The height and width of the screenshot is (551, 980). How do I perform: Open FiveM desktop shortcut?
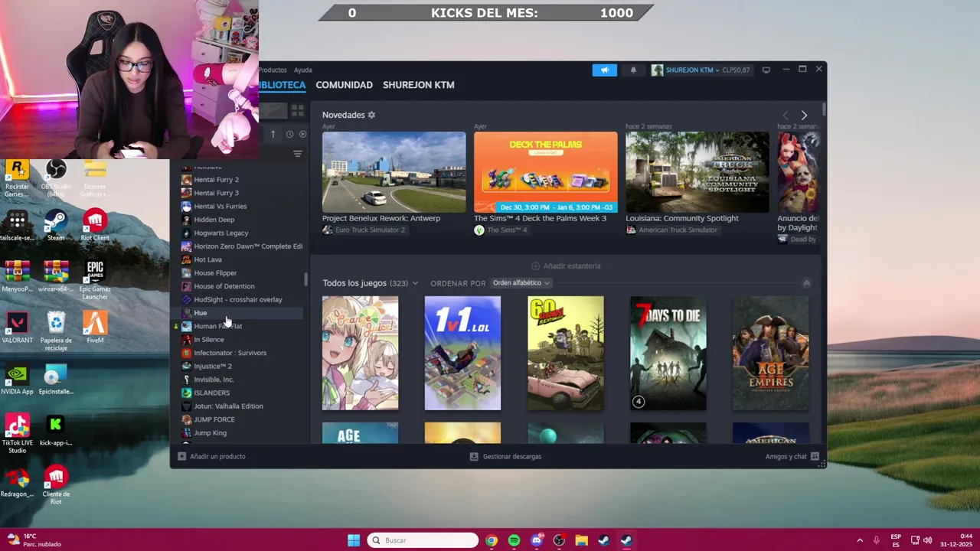[x=95, y=328]
